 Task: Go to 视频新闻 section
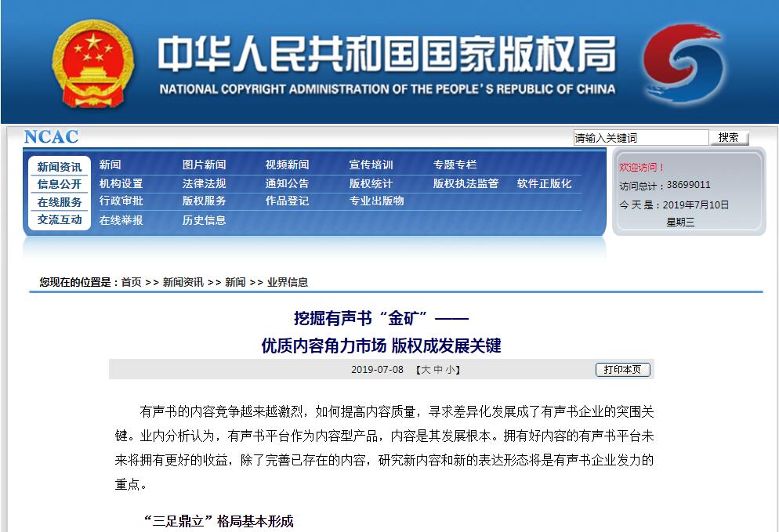point(287,165)
